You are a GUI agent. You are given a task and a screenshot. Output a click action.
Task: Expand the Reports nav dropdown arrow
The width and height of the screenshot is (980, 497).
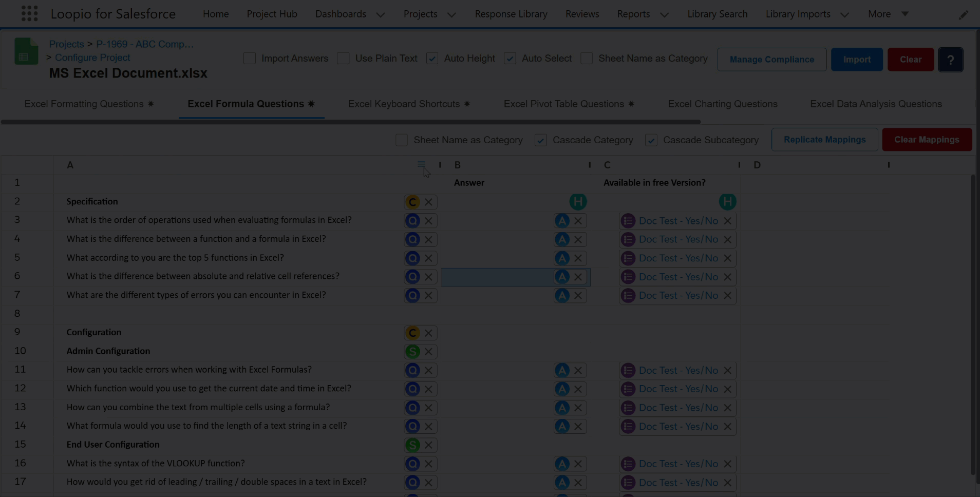click(664, 15)
